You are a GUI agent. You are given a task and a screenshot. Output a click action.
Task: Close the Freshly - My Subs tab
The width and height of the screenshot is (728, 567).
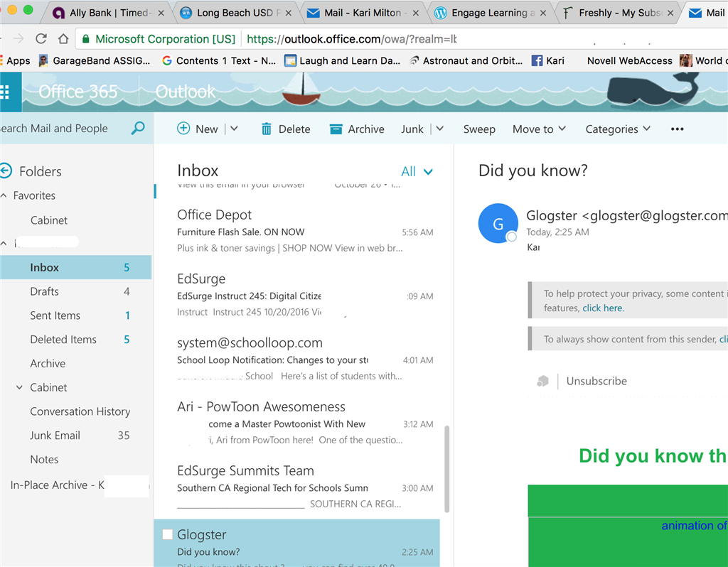(670, 13)
